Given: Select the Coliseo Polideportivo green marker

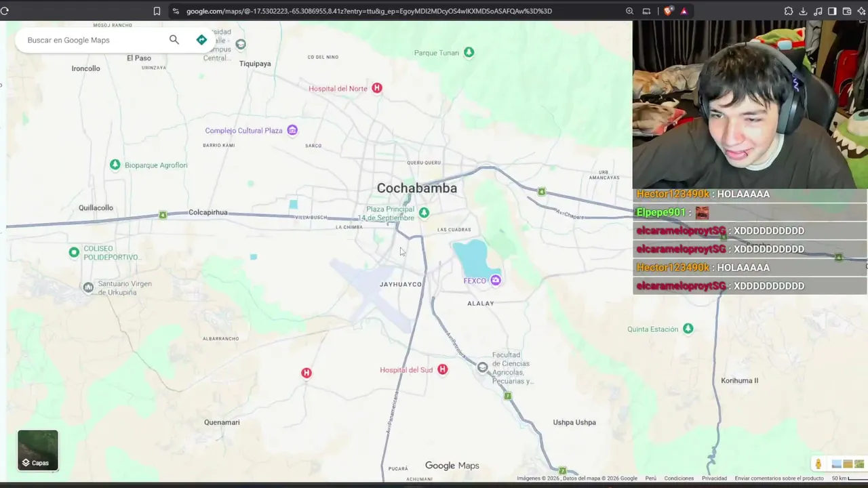Looking at the screenshot, I should click(x=74, y=252).
